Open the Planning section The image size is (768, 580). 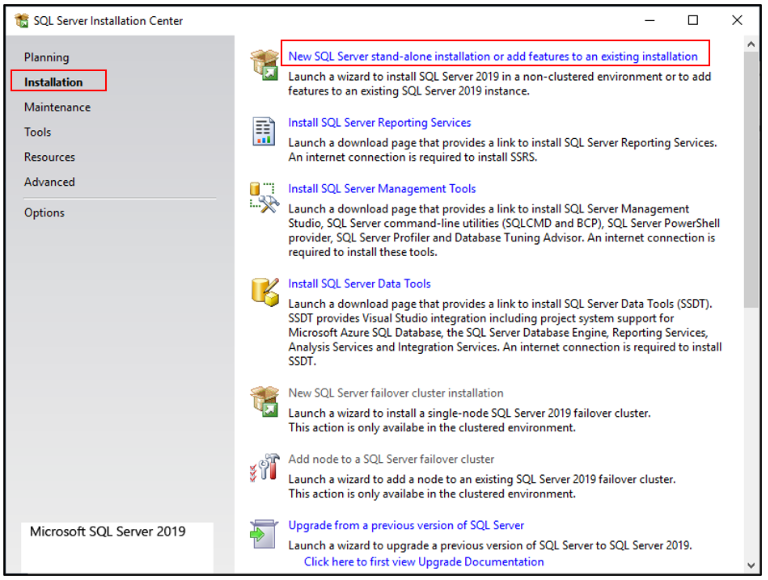tap(47, 57)
